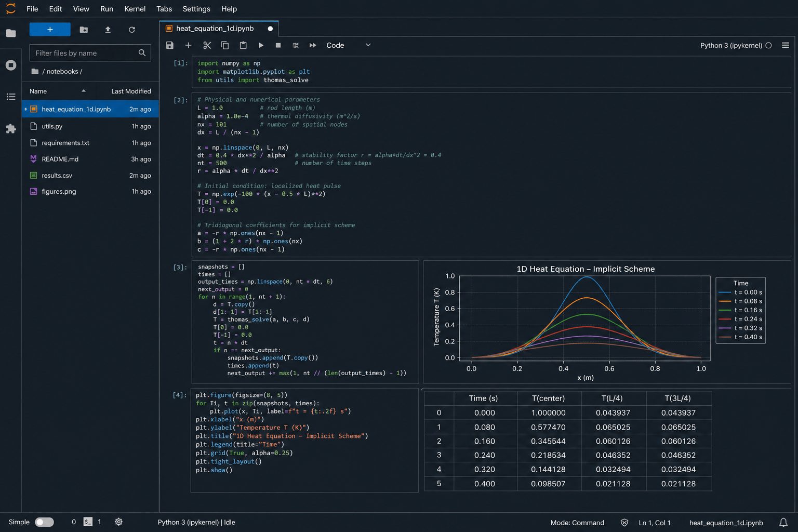Open the Tabs menu
This screenshot has width=798, height=532.
click(164, 9)
